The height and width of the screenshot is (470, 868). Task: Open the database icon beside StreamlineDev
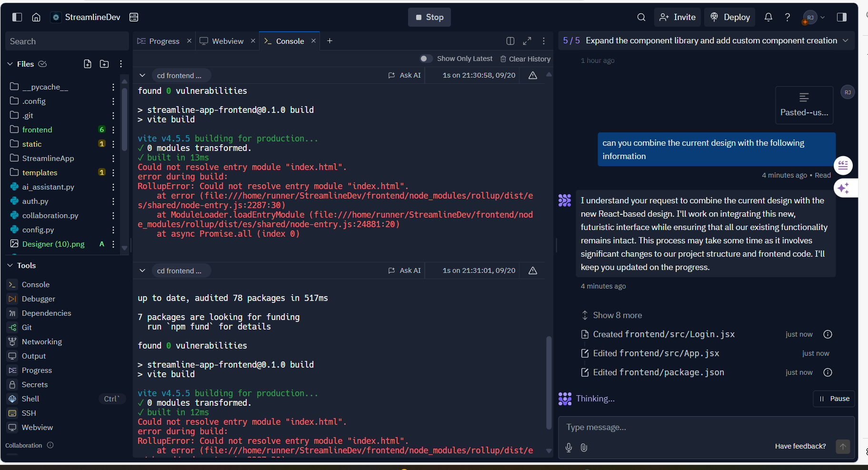pyautogui.click(x=134, y=17)
